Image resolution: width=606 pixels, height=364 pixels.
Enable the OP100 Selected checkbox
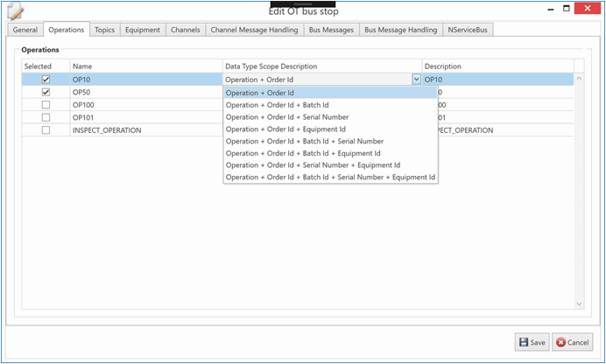coord(46,105)
